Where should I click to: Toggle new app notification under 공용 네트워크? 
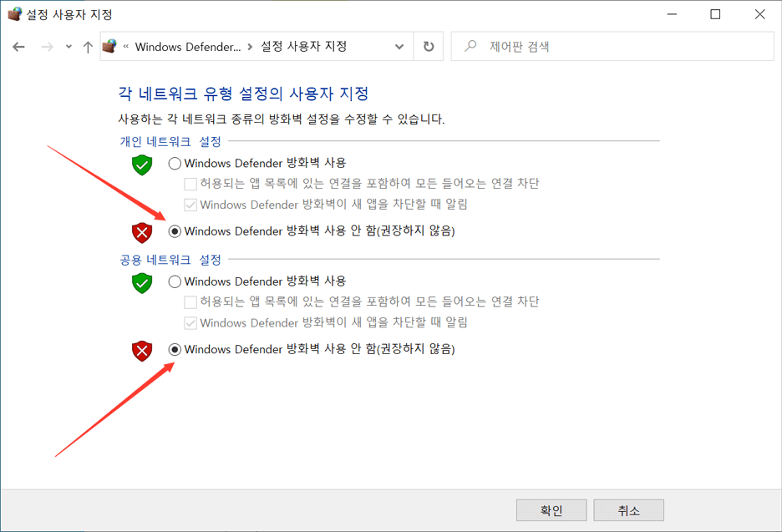pyautogui.click(x=190, y=322)
